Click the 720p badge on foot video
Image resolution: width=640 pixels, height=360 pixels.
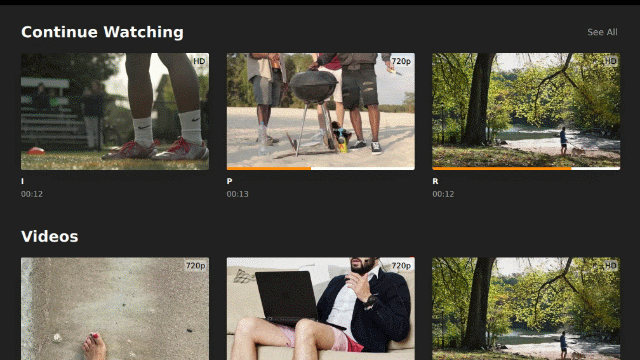tap(195, 266)
